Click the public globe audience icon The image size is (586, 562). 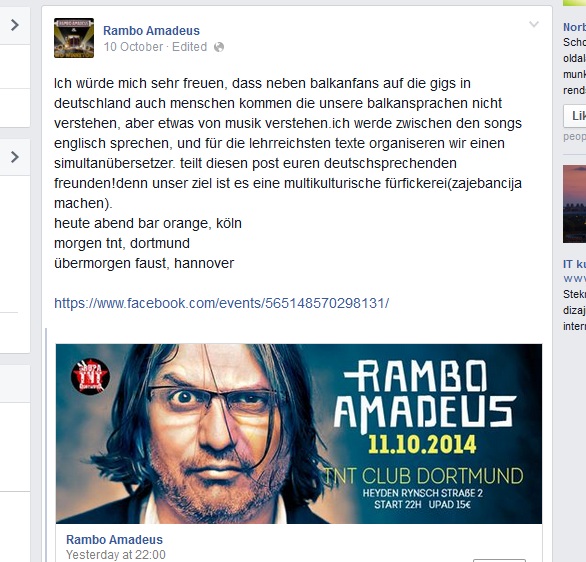pyautogui.click(x=219, y=47)
